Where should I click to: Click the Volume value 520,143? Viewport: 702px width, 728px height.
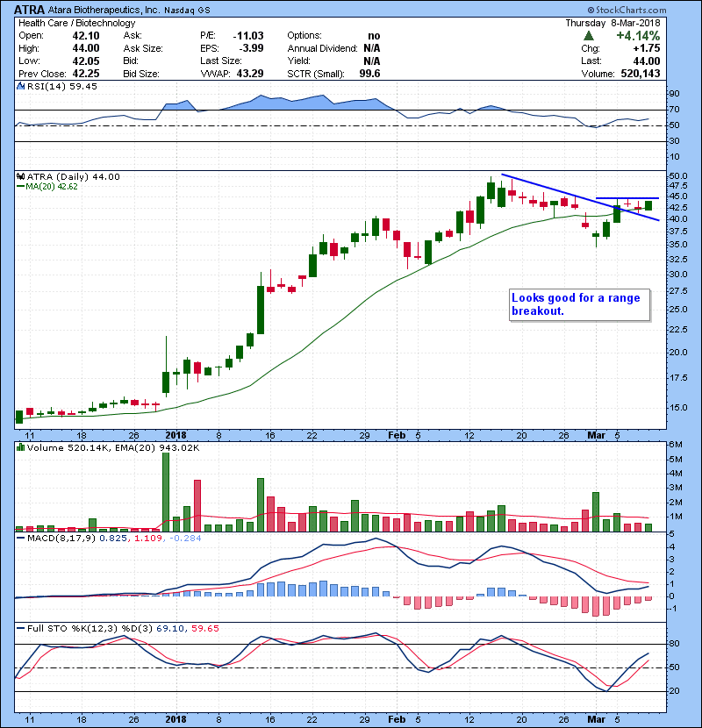pos(641,74)
